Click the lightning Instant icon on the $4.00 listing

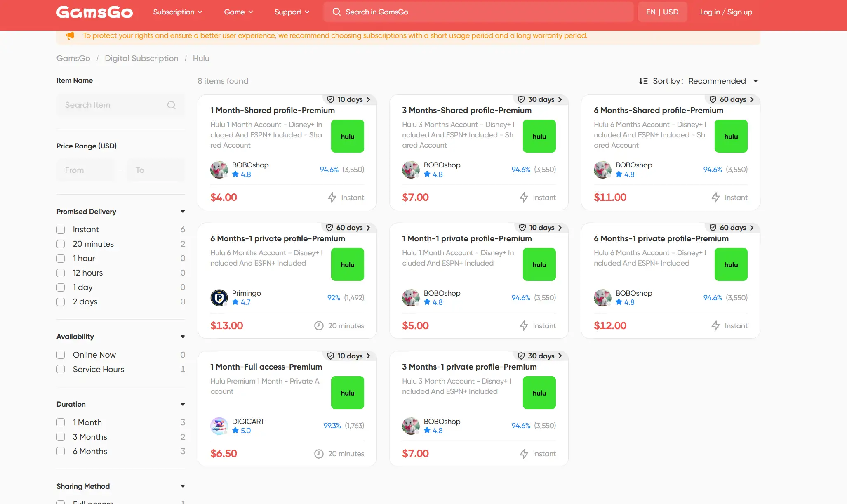point(332,198)
